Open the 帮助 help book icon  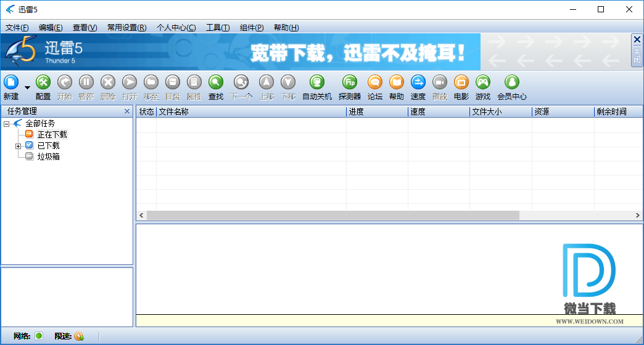tap(397, 83)
